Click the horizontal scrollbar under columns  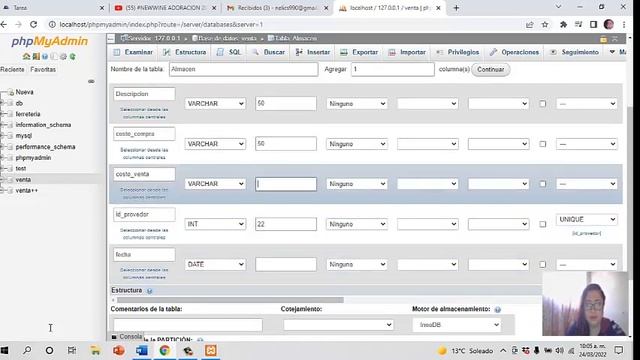point(230,300)
